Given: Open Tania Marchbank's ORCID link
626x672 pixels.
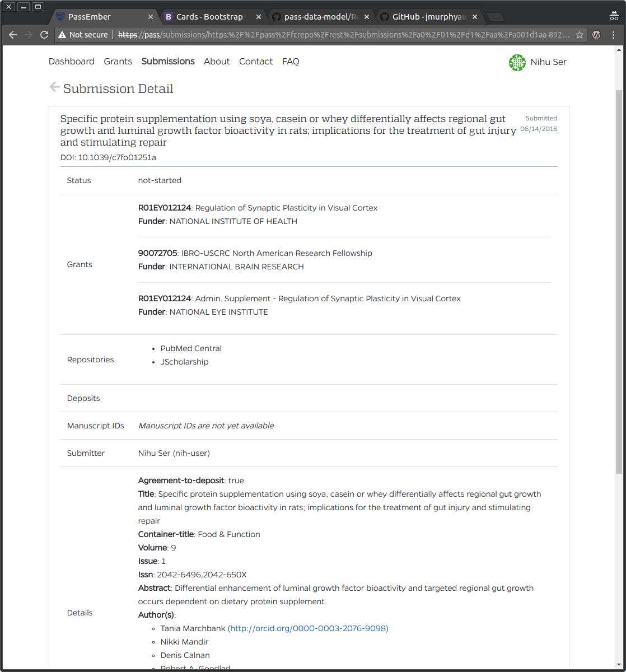Looking at the screenshot, I should point(307,628).
